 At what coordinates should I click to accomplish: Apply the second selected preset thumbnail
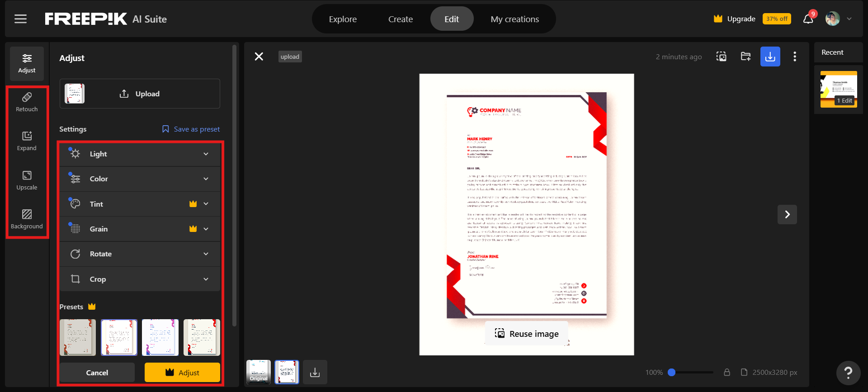point(119,337)
